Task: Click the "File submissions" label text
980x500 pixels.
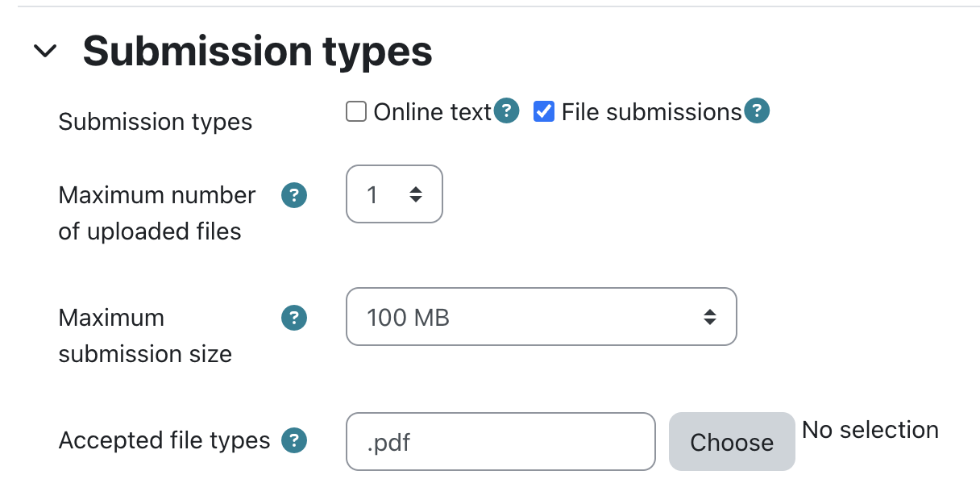Action: (651, 112)
